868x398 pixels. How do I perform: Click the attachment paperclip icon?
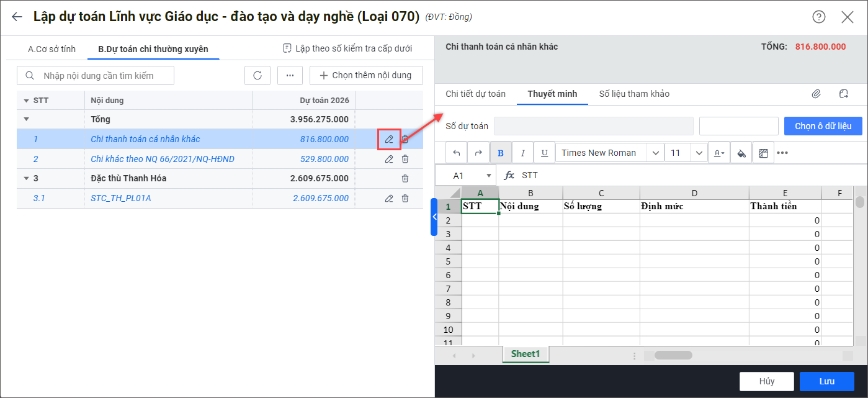click(x=817, y=94)
